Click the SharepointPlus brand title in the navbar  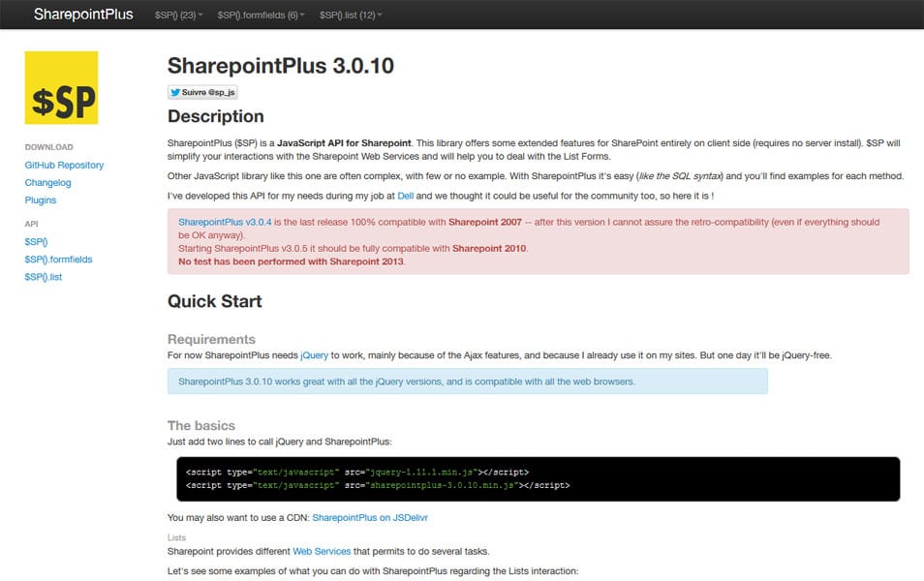tap(83, 15)
